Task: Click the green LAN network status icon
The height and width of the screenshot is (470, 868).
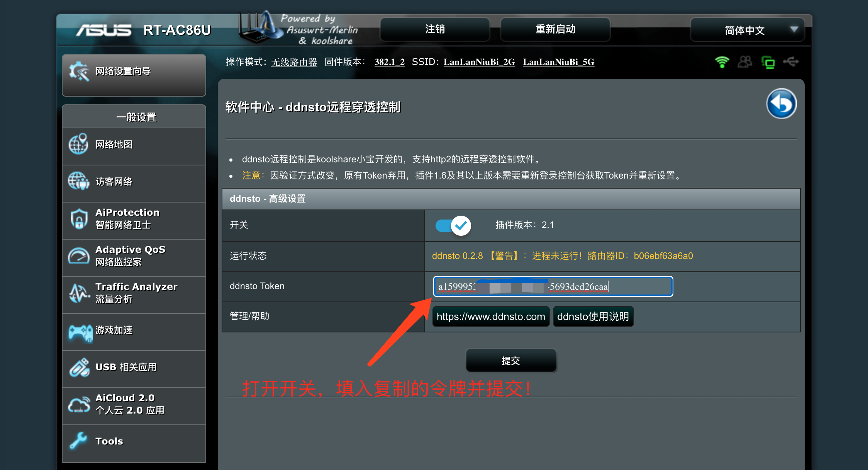Action: pyautogui.click(x=768, y=62)
